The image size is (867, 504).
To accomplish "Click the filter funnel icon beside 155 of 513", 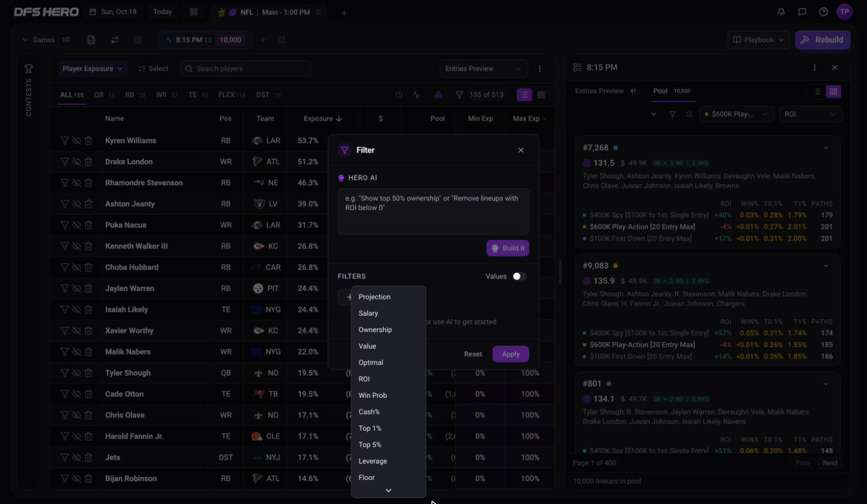I will tap(459, 95).
